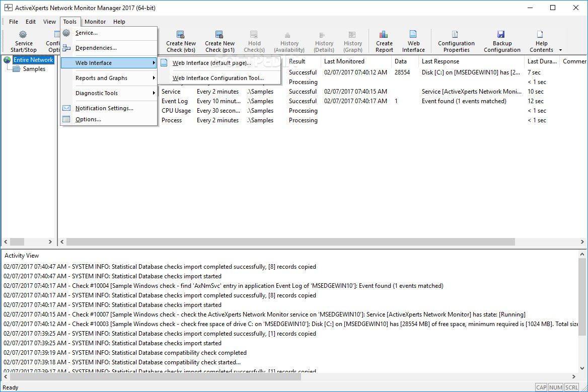Expand the Diagnostic Tools submenu
The height and width of the screenshot is (392, 588).
(109, 93)
